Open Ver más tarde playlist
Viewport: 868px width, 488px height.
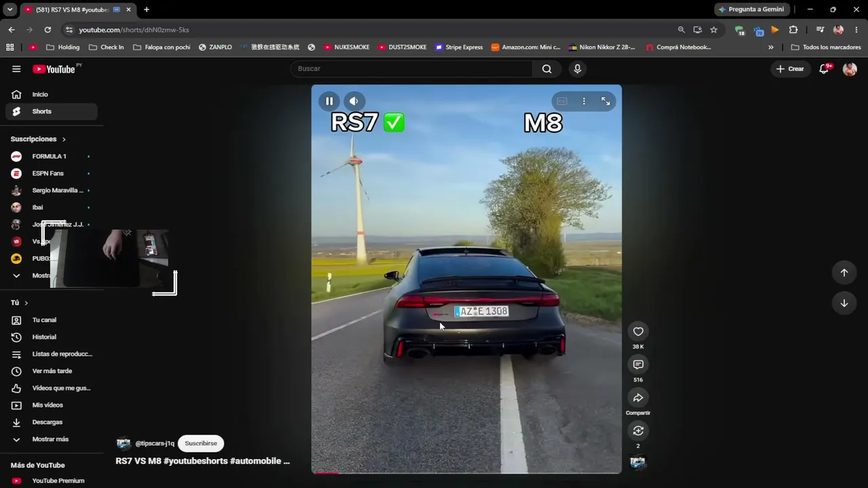click(x=52, y=371)
